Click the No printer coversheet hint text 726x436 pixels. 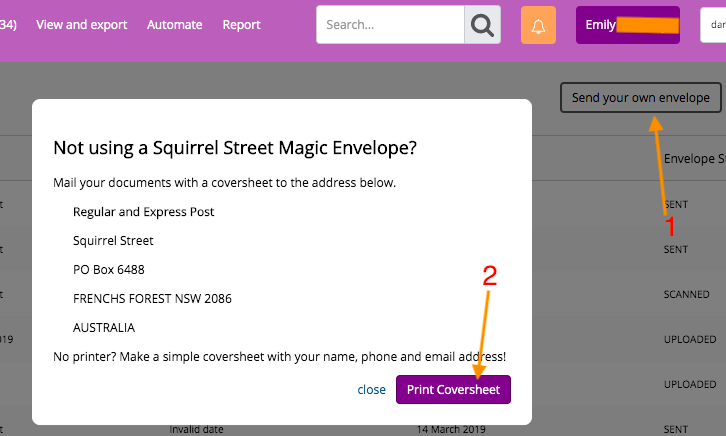tap(280, 357)
